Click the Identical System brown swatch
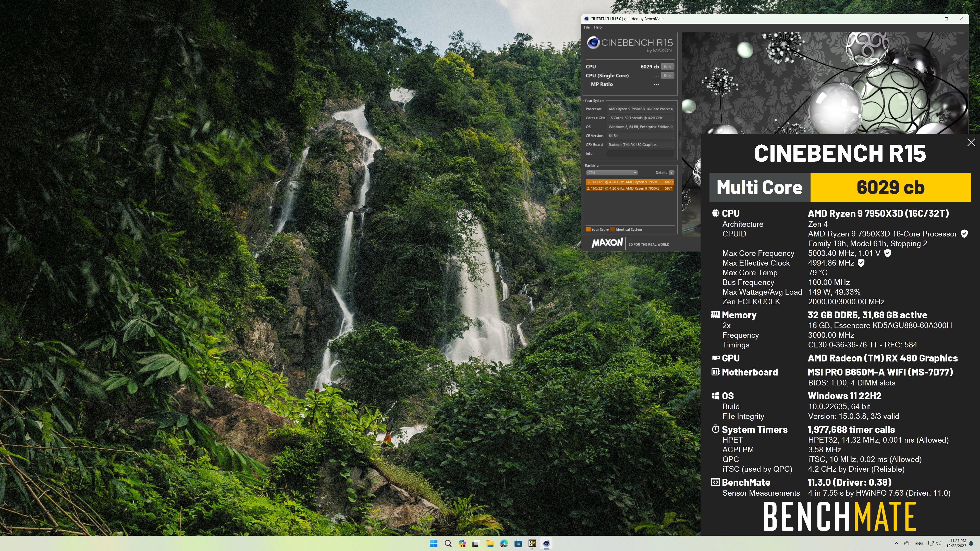 coord(612,229)
